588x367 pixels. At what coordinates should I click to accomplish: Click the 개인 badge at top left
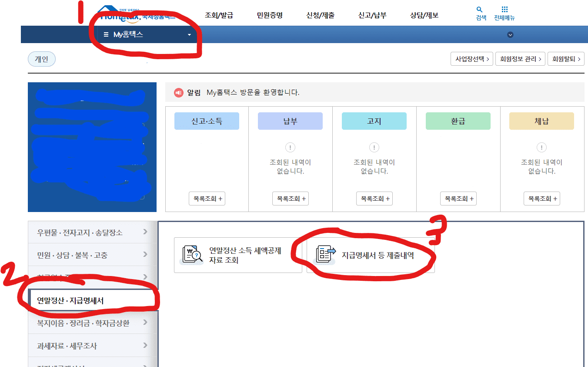click(41, 59)
